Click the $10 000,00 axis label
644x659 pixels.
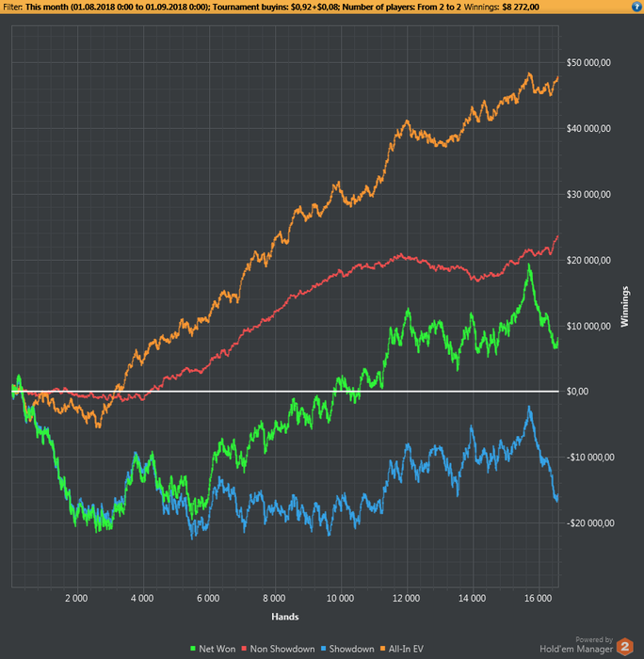click(x=588, y=326)
